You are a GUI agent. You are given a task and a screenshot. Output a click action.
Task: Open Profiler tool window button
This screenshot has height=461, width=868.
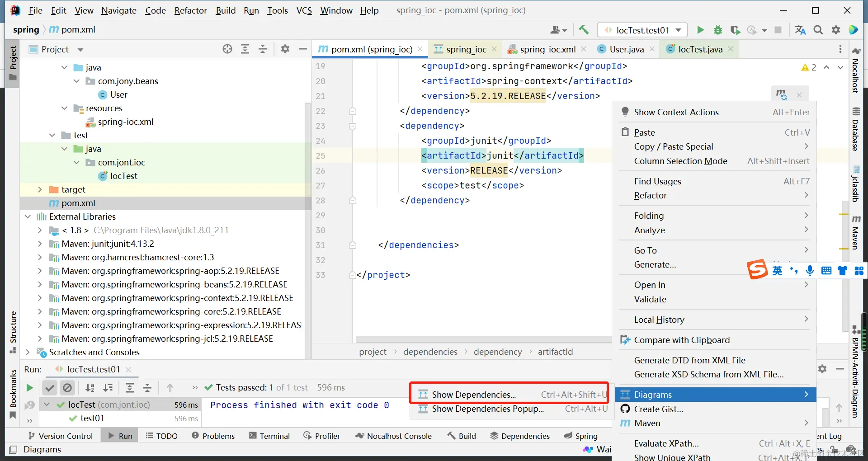point(321,436)
